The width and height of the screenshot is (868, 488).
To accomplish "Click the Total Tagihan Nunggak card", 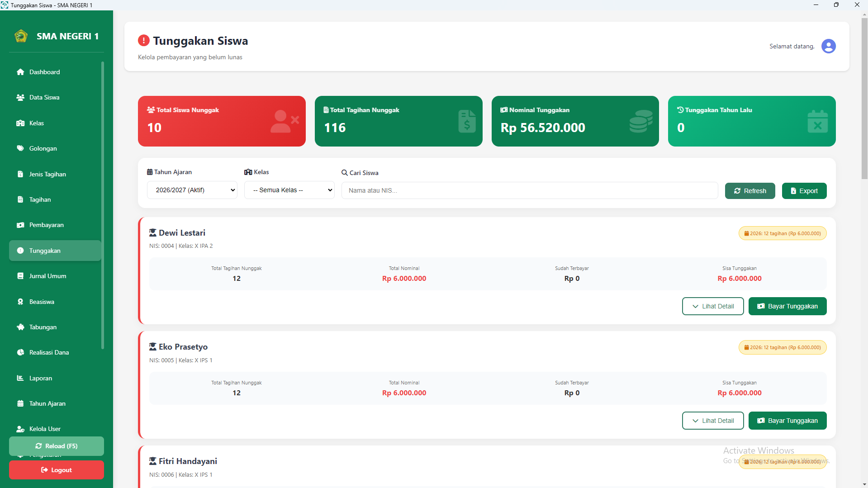I will (398, 121).
